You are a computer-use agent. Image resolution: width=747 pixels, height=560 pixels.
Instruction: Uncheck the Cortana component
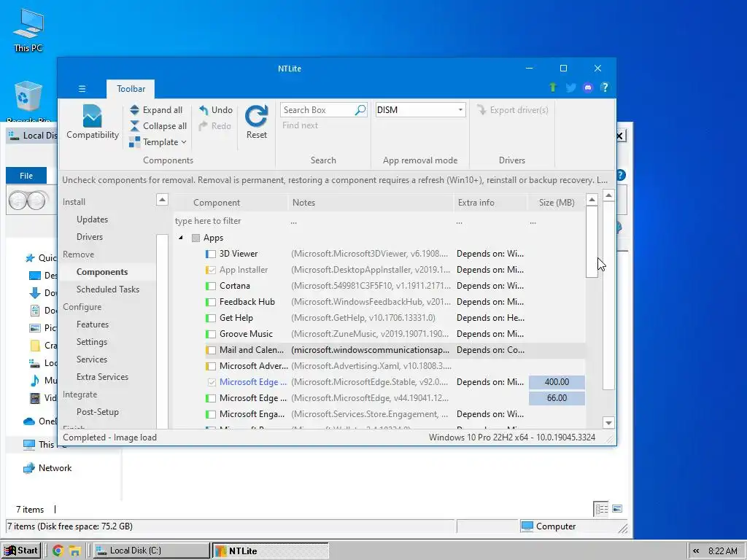[211, 286]
